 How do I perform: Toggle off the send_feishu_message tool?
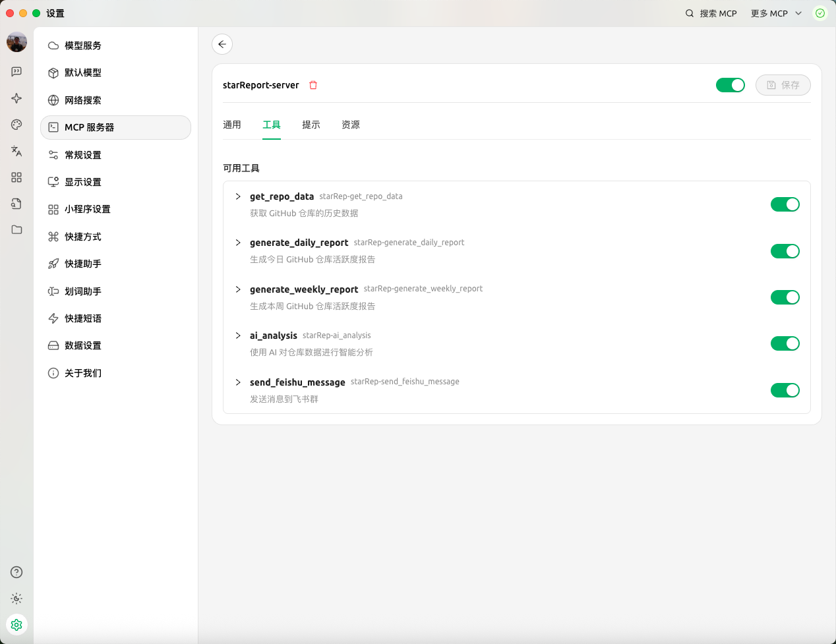point(785,390)
